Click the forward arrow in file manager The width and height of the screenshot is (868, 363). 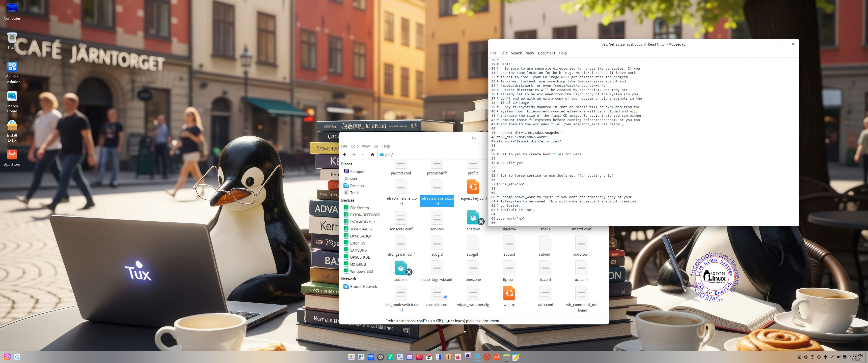pos(354,155)
